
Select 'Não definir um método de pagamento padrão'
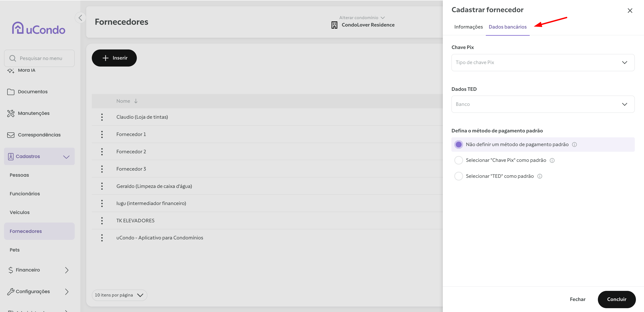click(459, 144)
